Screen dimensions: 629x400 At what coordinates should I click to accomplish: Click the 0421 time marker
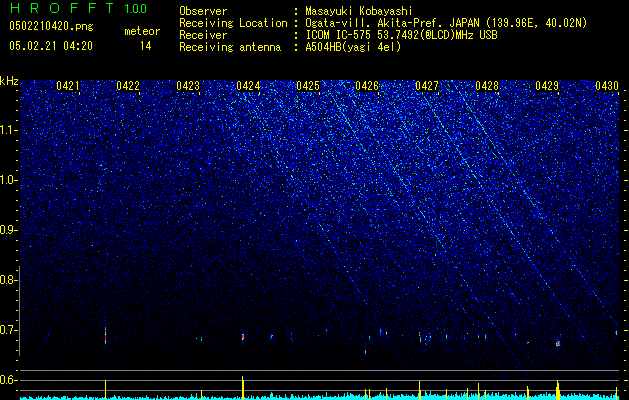pyautogui.click(x=68, y=86)
